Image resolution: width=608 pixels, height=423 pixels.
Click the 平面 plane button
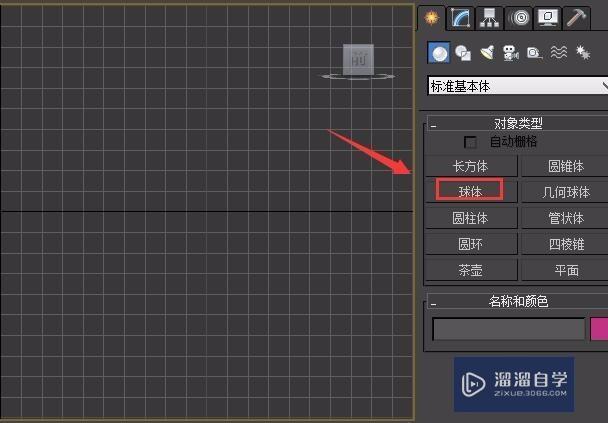[x=565, y=270]
